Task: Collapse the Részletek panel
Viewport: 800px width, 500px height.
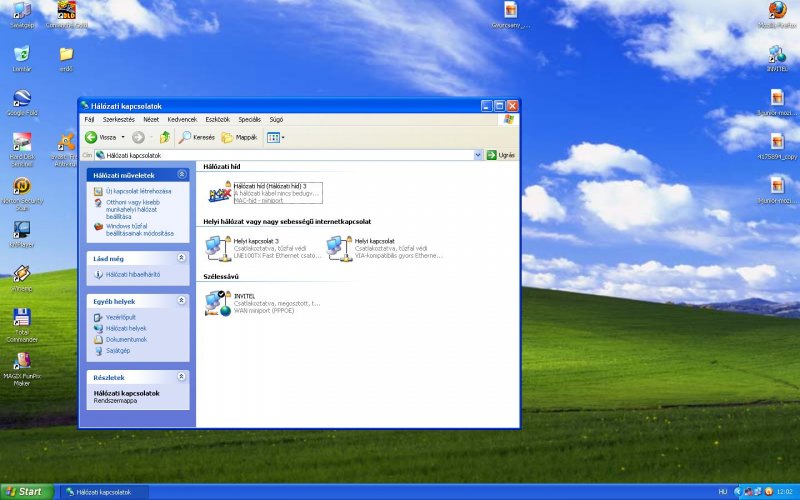Action: coord(182,377)
